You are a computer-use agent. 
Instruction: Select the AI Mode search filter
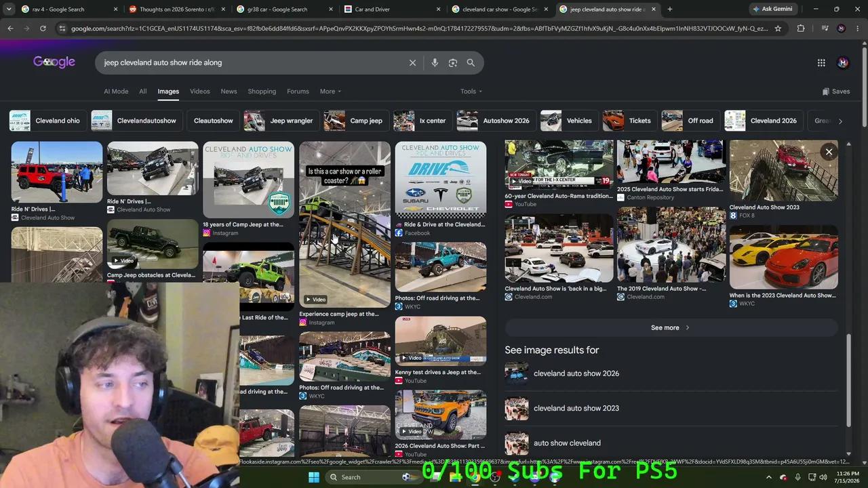coord(116,91)
